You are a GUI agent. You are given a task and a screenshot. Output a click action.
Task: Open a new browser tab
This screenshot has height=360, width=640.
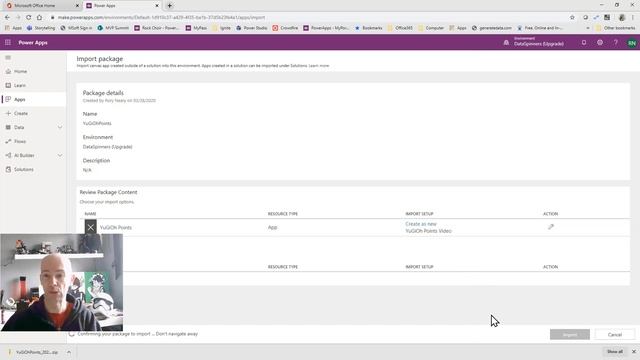(169, 6)
